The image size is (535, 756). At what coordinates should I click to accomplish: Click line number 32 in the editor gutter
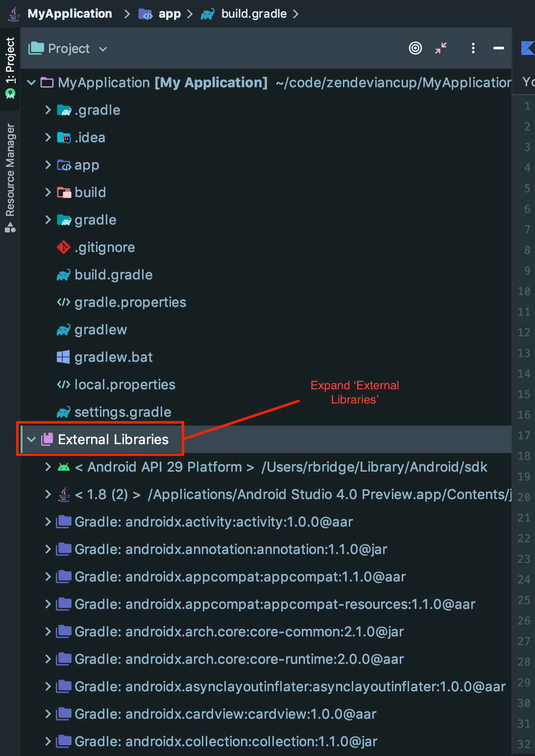click(x=524, y=744)
